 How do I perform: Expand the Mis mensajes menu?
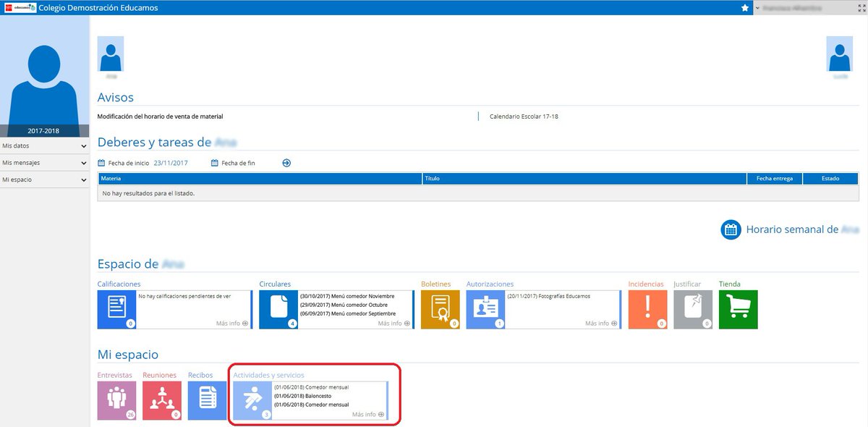tap(44, 163)
